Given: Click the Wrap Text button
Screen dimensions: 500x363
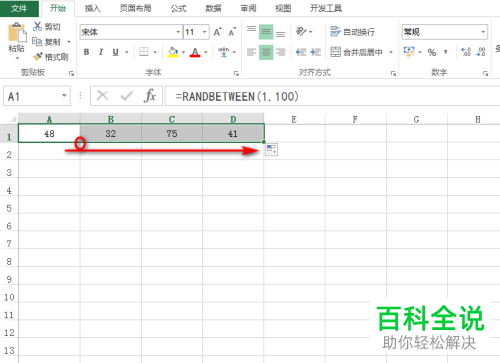Looking at the screenshot, I should [x=352, y=32].
